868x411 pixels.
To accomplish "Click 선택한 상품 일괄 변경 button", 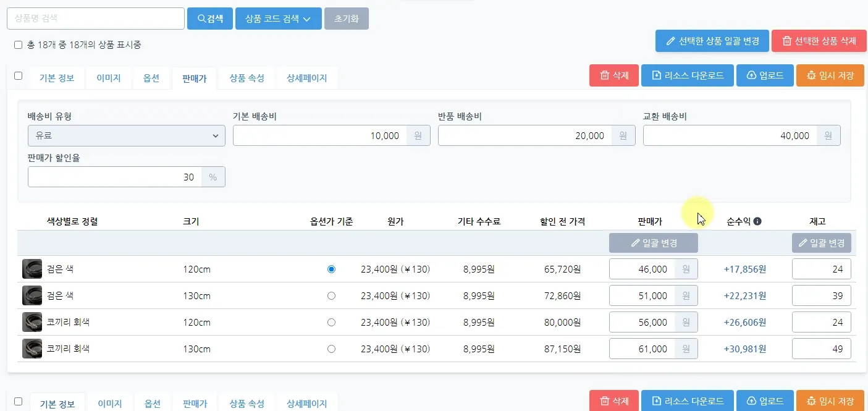I will point(712,41).
